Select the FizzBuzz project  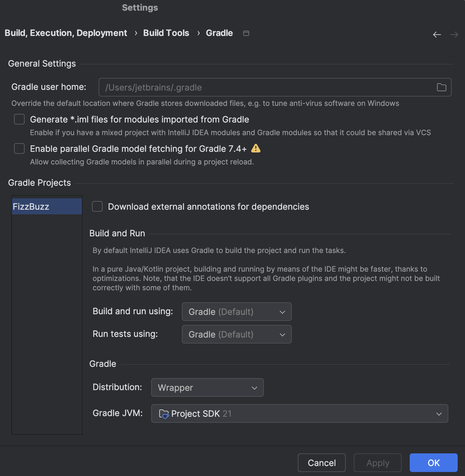pyautogui.click(x=47, y=206)
